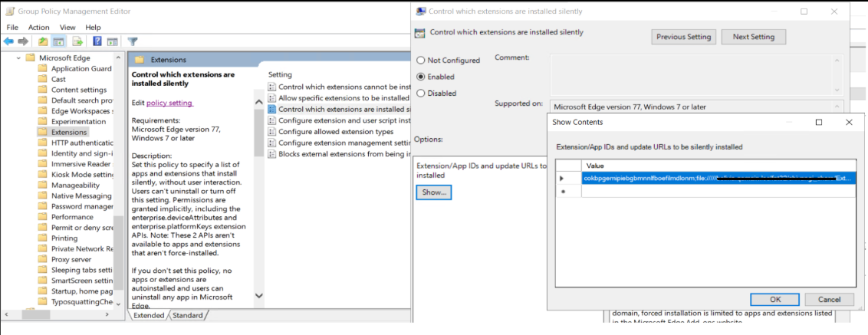Image resolution: width=868 pixels, height=335 pixels.
Task: Click icon beside 'Control which extensions cannot be inst'
Action: coord(271,87)
